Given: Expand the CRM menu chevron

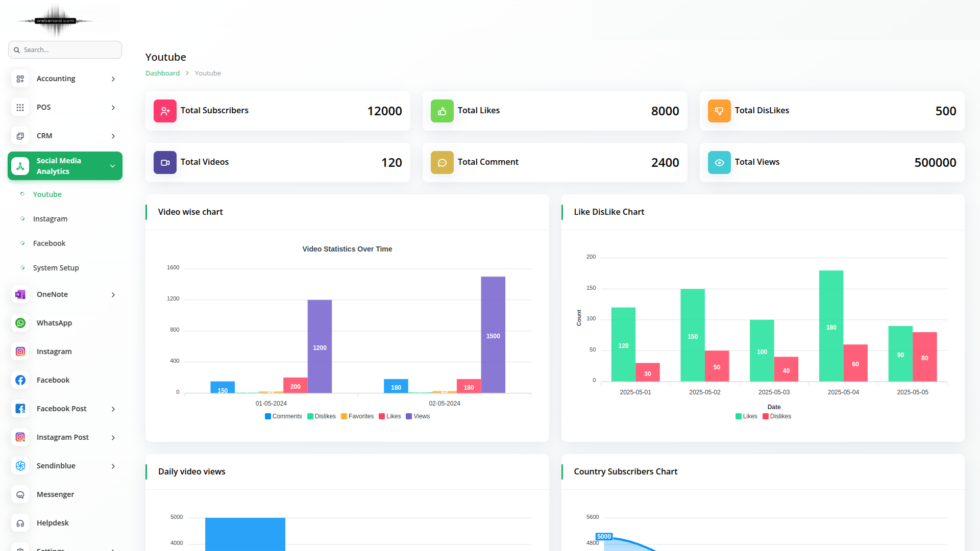Looking at the screenshot, I should point(113,136).
